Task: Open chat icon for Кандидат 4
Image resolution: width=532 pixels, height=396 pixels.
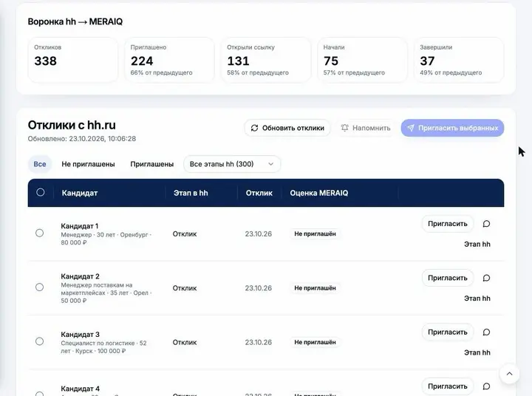Action: tap(486, 386)
